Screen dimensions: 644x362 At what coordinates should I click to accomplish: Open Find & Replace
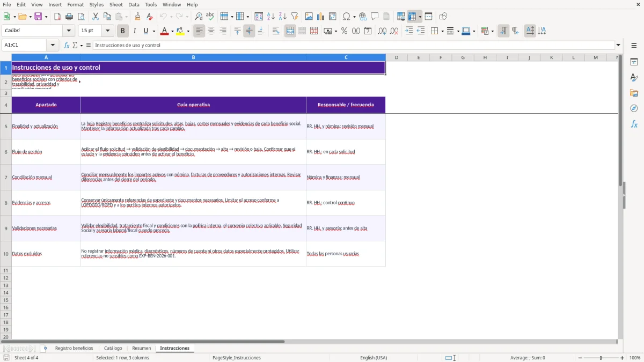pyautogui.click(x=199, y=17)
